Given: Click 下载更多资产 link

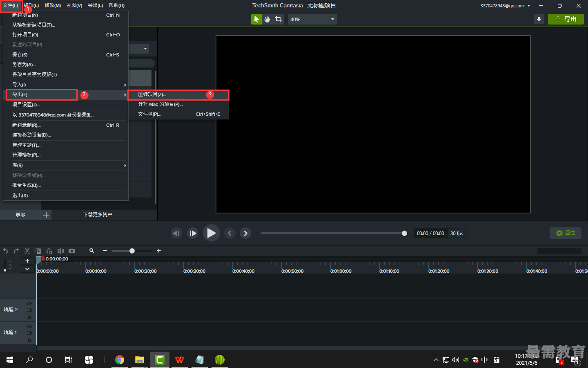Looking at the screenshot, I should point(99,215).
